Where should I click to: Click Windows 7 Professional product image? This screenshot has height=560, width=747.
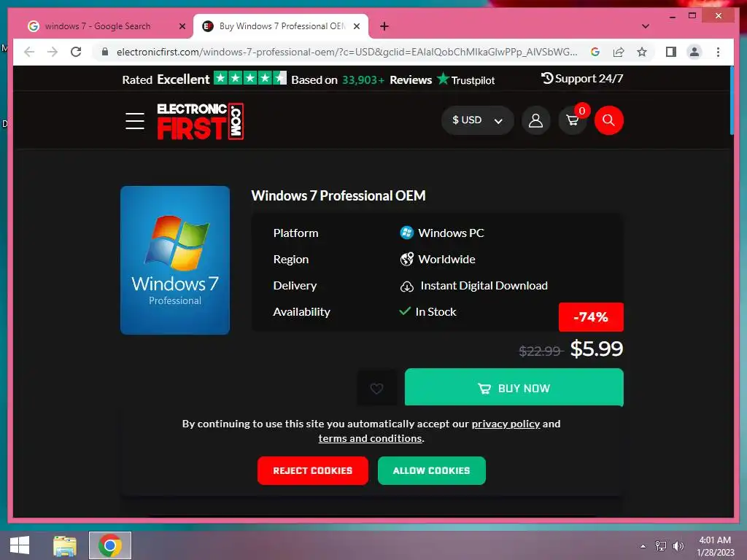tap(175, 260)
